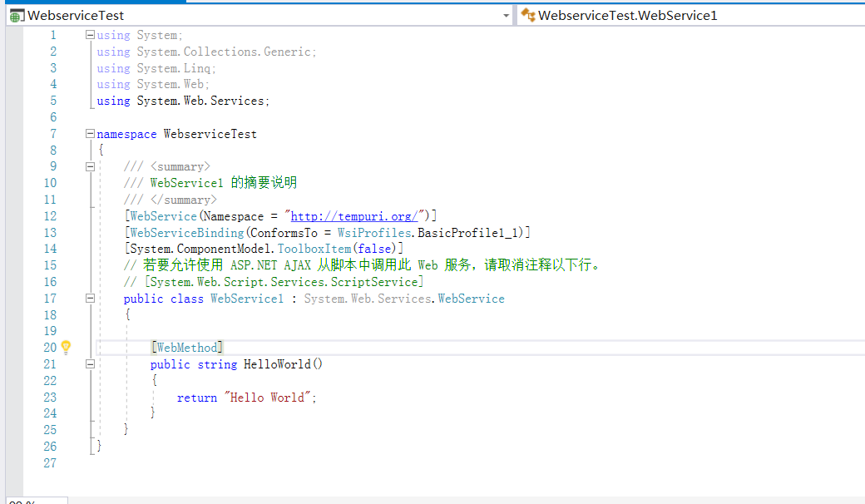Collapse the using directives block
Viewport: 865px width, 504px height.
click(x=90, y=35)
